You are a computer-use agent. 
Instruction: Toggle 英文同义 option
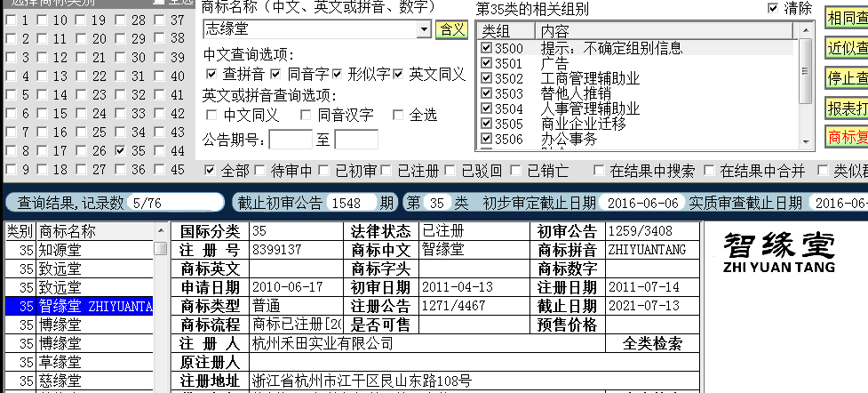coord(397,74)
